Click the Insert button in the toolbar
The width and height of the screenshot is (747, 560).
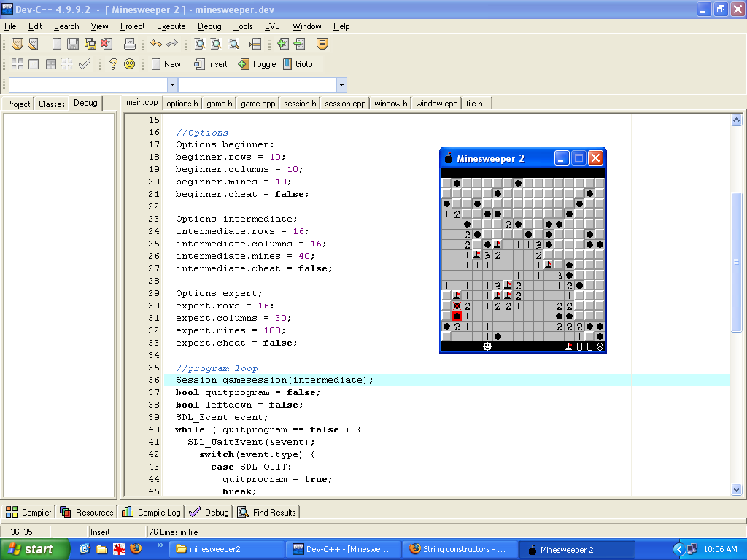pos(211,64)
